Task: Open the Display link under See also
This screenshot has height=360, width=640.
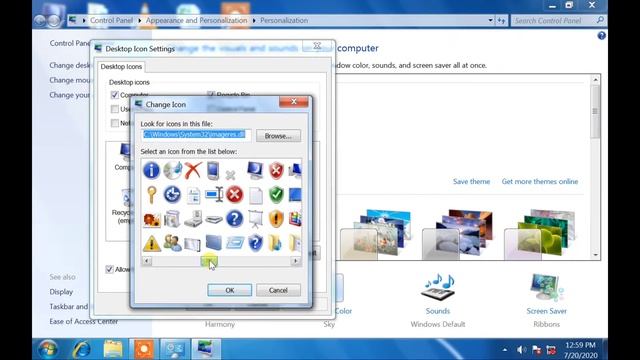Action: [x=61, y=292]
